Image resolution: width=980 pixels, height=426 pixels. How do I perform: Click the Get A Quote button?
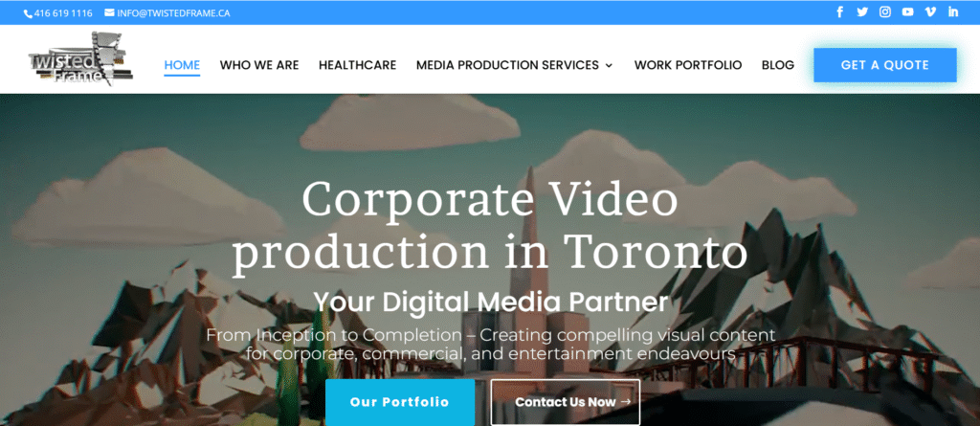coord(885,65)
